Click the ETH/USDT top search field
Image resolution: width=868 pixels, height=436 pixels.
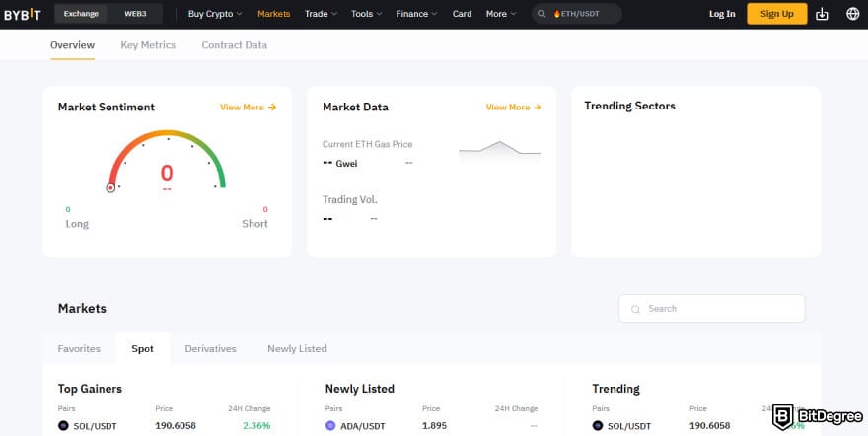coord(577,14)
